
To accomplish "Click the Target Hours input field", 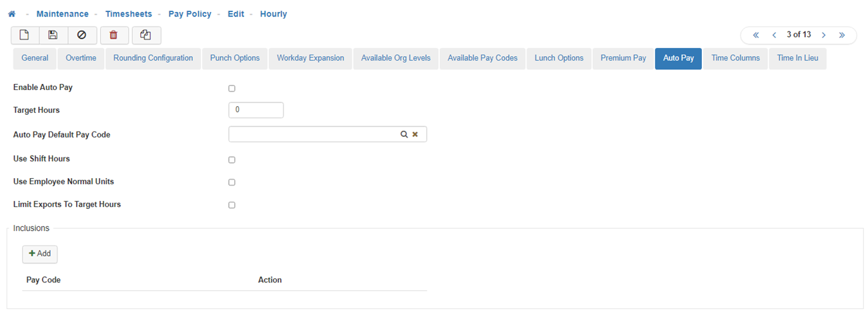I will tap(256, 110).
